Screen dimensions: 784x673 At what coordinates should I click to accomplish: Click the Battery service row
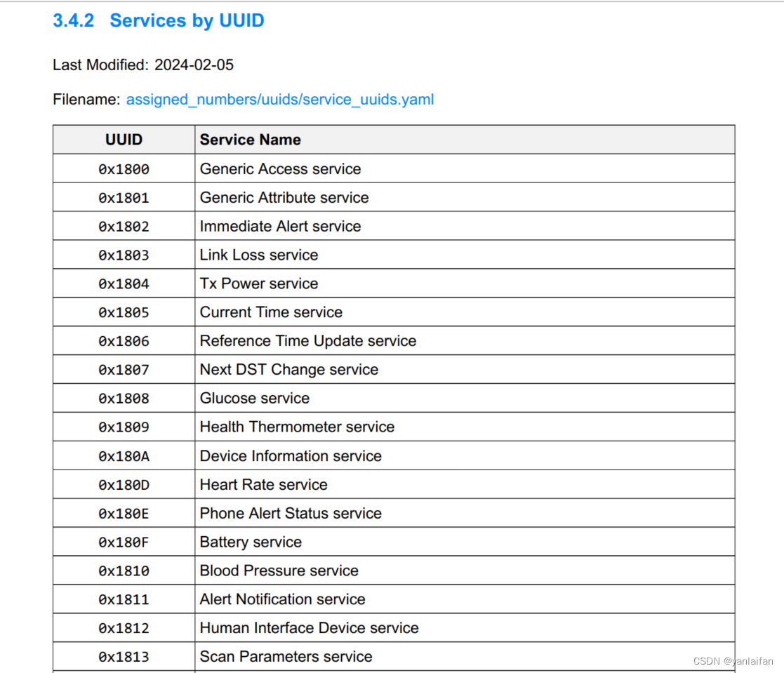pyautogui.click(x=250, y=542)
